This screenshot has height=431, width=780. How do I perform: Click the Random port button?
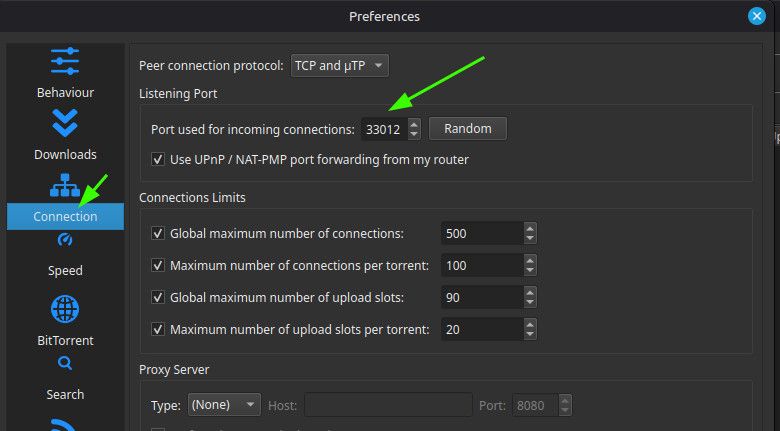468,129
